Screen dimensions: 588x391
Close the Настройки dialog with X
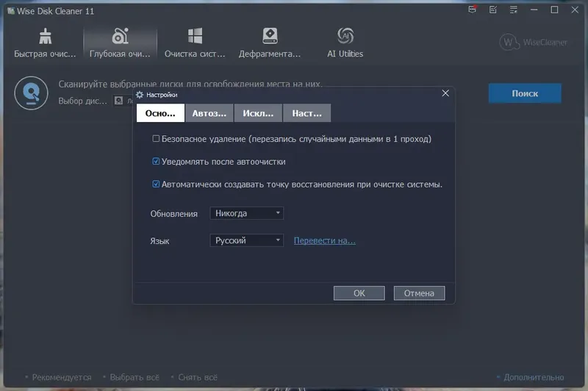tap(445, 93)
